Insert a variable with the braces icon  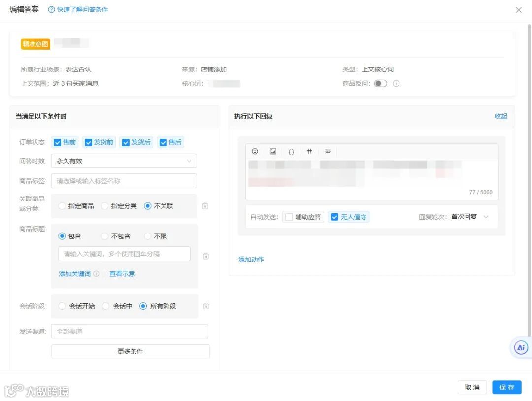pyautogui.click(x=291, y=152)
